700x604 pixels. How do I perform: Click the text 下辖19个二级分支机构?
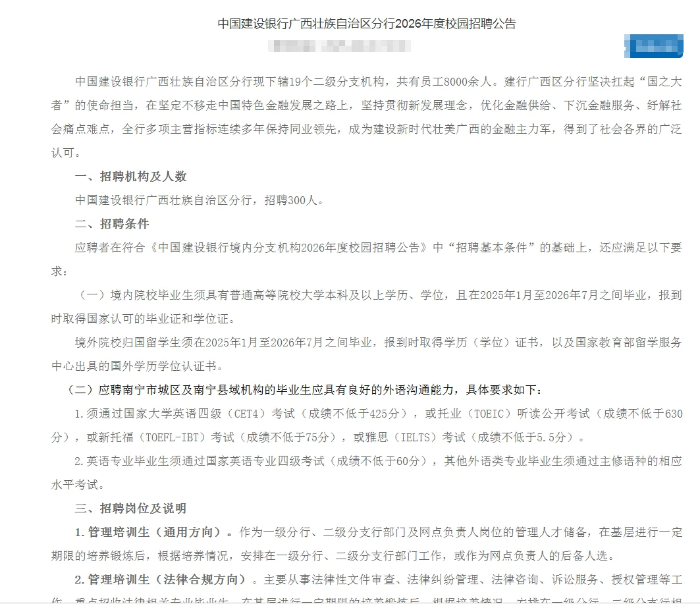point(325,82)
